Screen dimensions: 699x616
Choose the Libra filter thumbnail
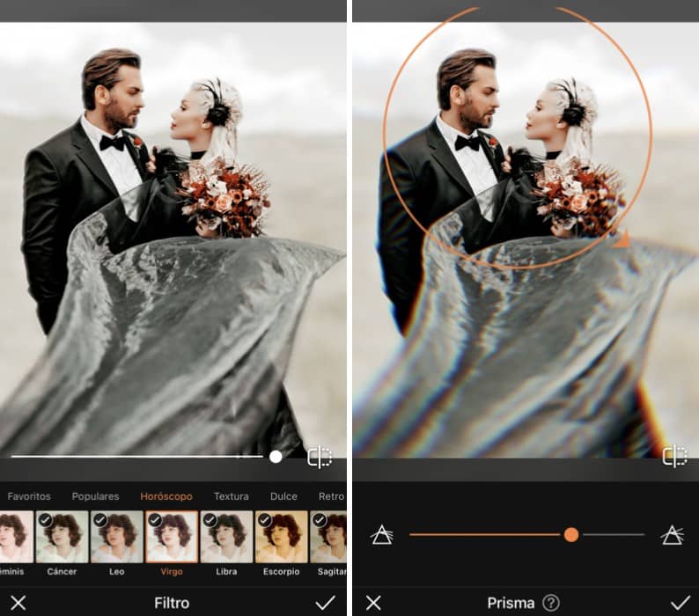coord(226,539)
